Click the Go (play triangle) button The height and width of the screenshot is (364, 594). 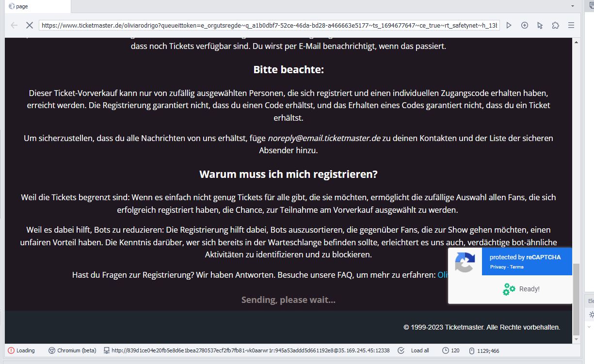click(509, 25)
